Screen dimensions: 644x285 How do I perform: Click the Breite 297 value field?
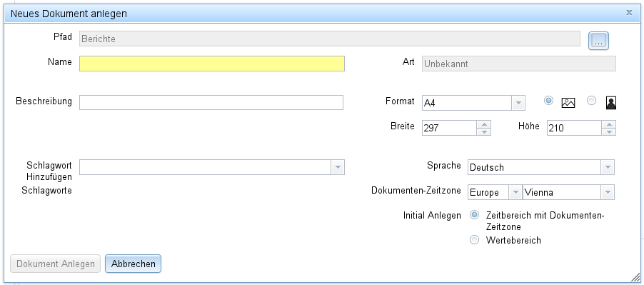pos(449,128)
